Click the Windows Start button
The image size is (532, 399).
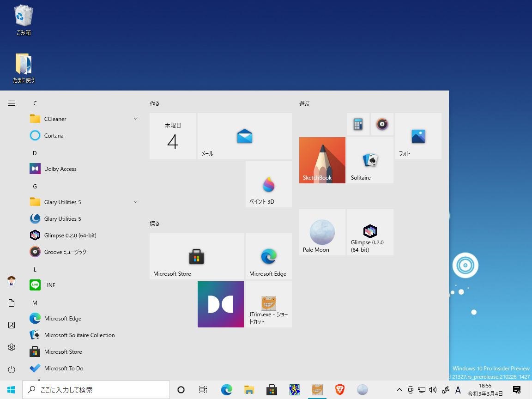click(x=11, y=390)
